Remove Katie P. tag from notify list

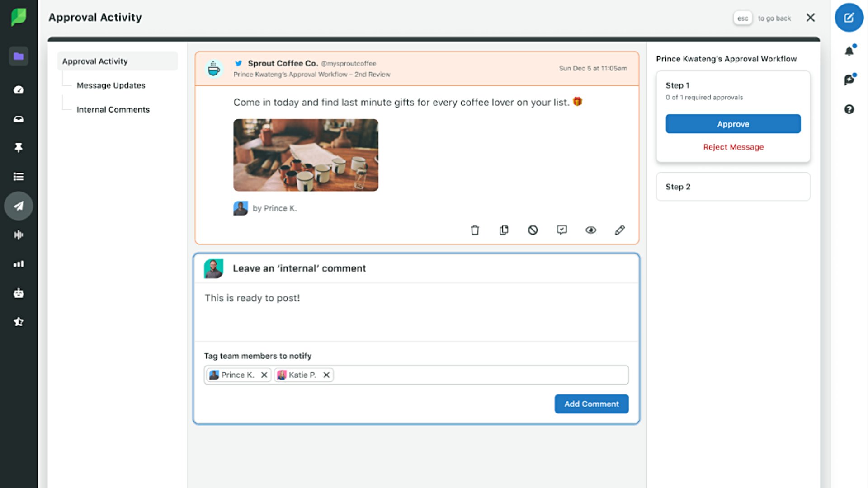(x=326, y=375)
